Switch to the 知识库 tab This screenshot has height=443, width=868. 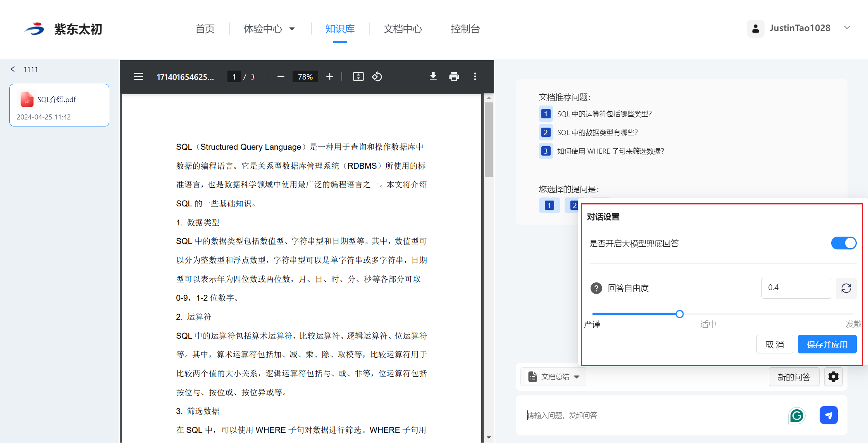click(340, 29)
